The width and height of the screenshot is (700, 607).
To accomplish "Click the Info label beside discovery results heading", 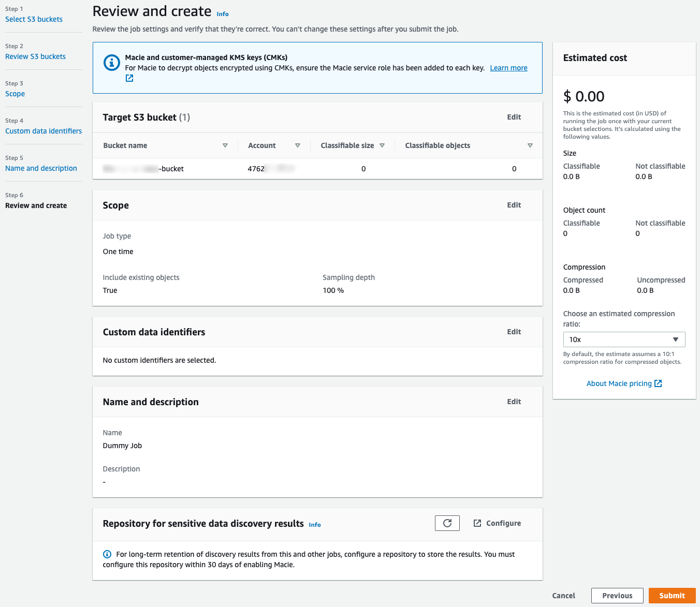I will coord(314,524).
